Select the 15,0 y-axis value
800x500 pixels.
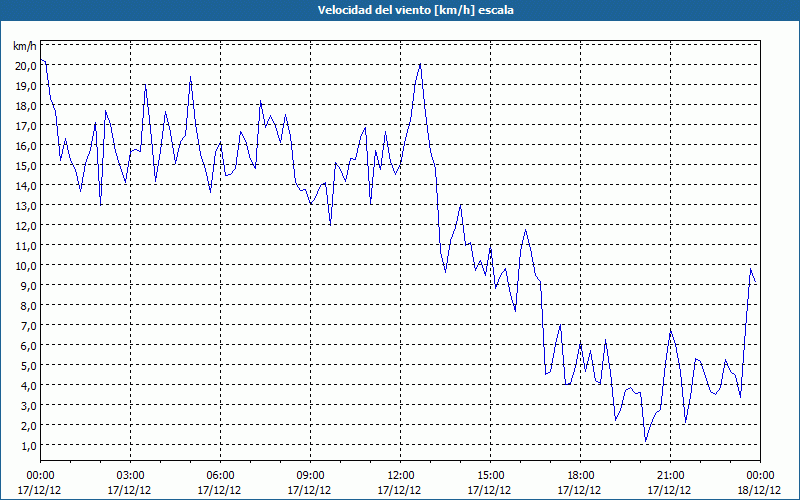(x=25, y=165)
